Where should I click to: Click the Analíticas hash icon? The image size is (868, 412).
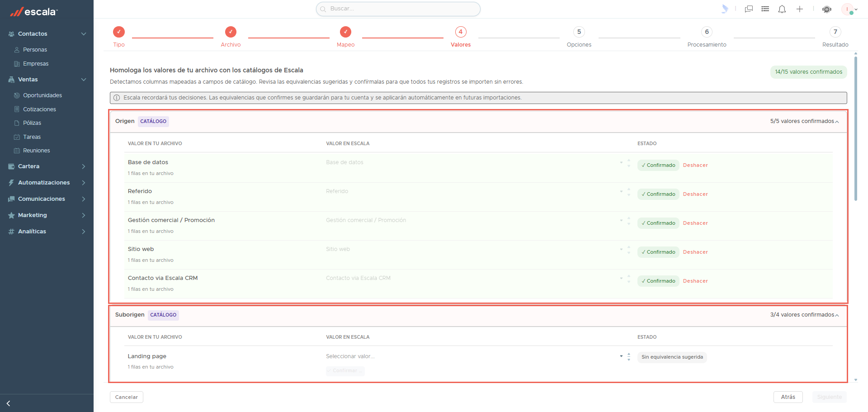pos(11,232)
